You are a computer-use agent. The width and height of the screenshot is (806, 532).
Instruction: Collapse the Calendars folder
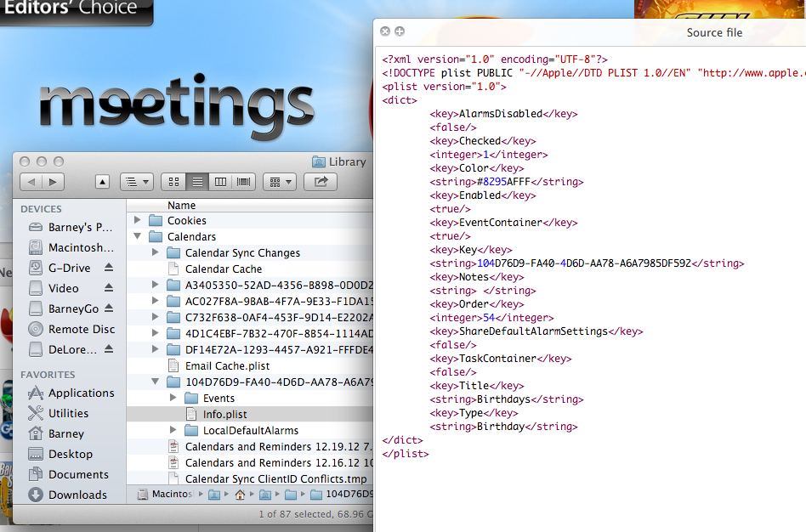[x=137, y=236]
